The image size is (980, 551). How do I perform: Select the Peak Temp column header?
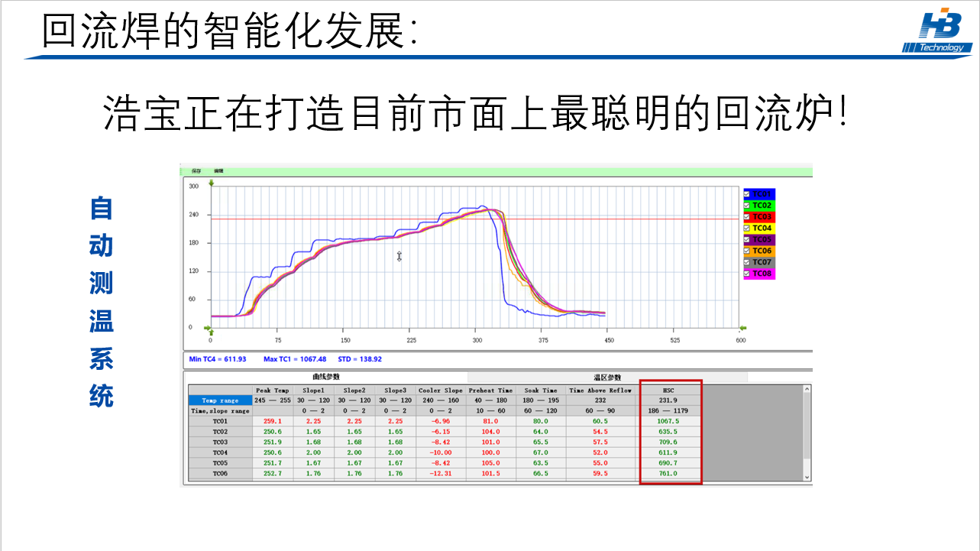(273, 391)
